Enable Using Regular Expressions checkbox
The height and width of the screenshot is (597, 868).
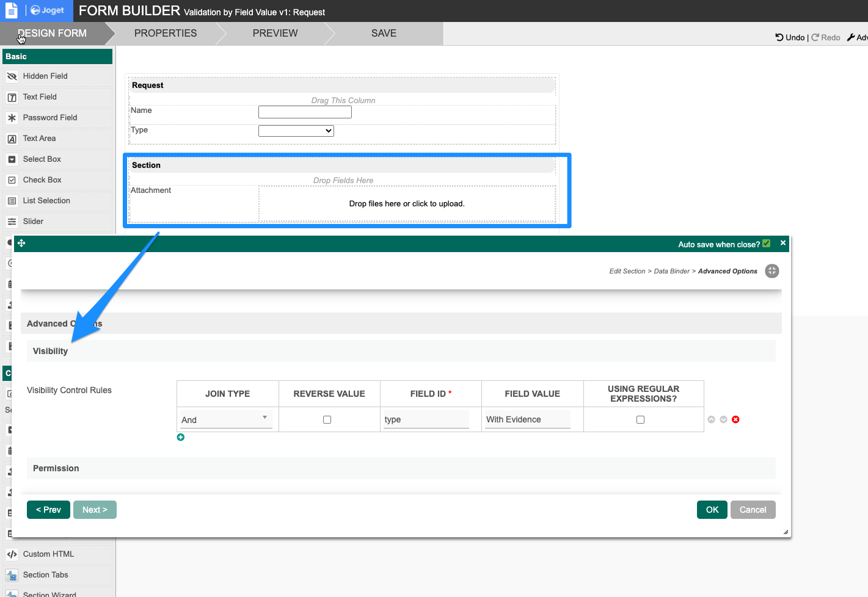coord(640,419)
